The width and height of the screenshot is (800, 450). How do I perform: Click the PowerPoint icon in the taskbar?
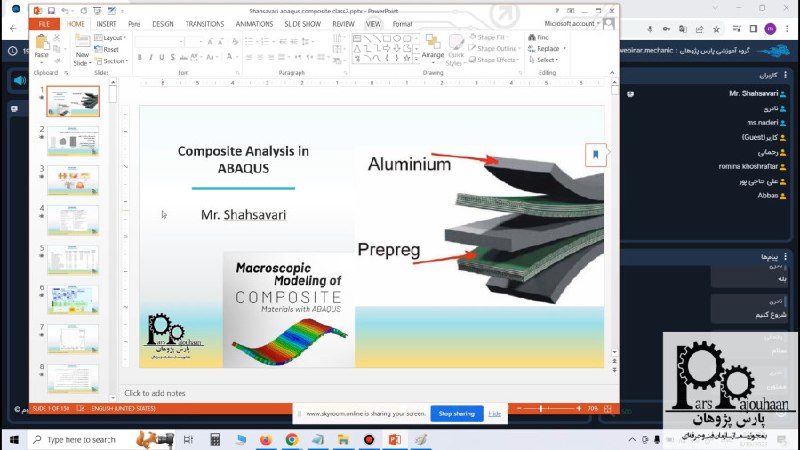394,439
